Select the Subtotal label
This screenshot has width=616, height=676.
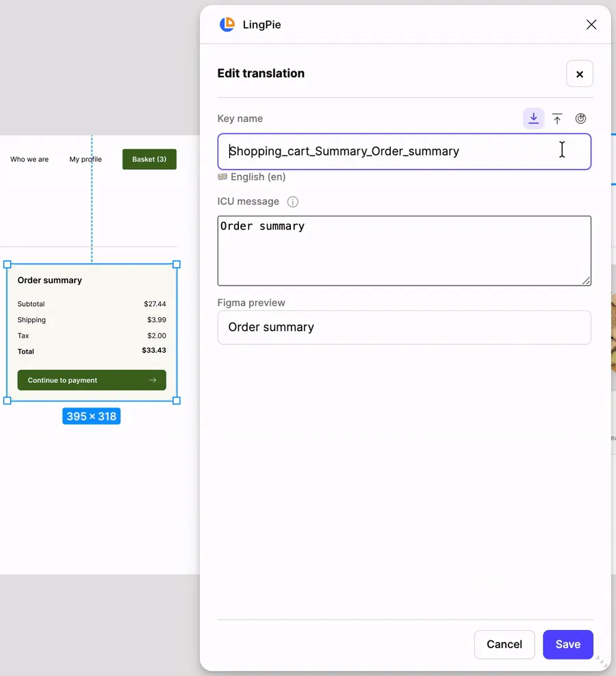[x=31, y=304]
